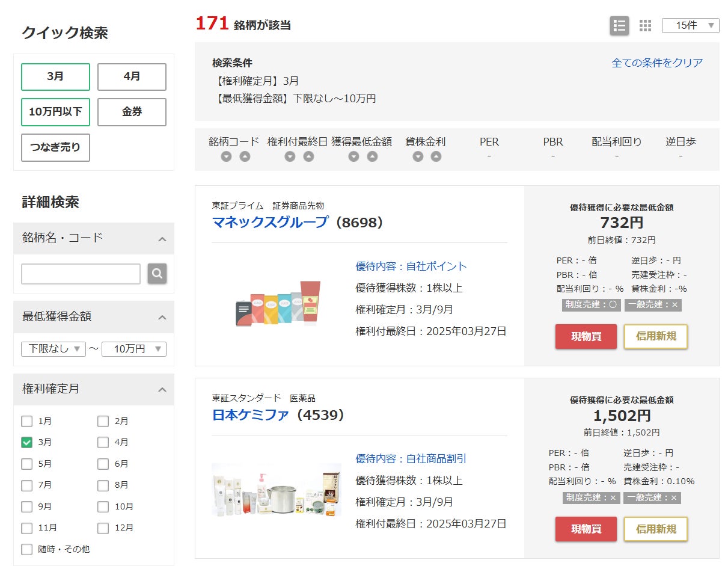Sort 権利付最終日 descending arrow
The height and width of the screenshot is (566, 728).
pyautogui.click(x=290, y=156)
